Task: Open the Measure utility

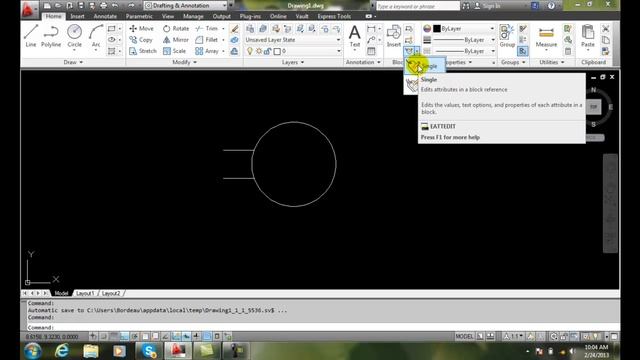Action: point(546,37)
